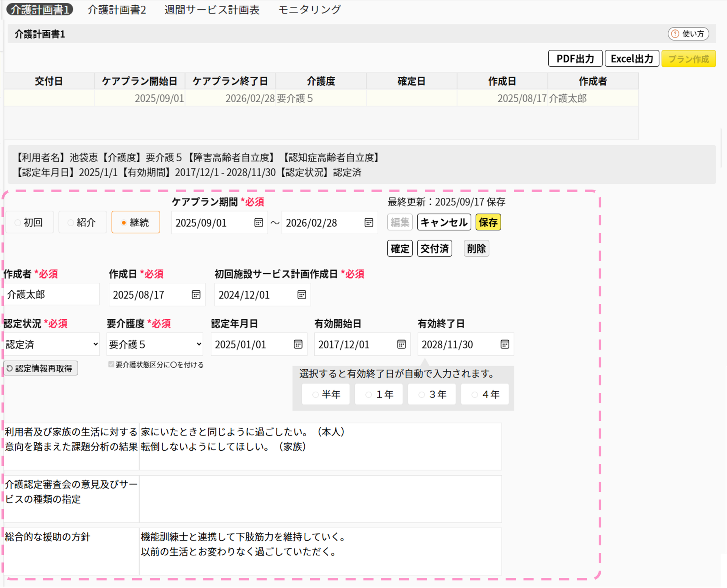This screenshot has height=588, width=727.
Task: Expand the 認定状況 dropdown
Action: click(x=51, y=344)
